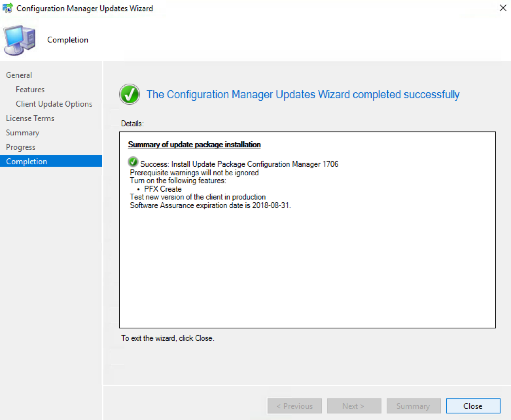Click the greyed-out Previous button
Viewport: 511px width, 420px height.
click(294, 406)
